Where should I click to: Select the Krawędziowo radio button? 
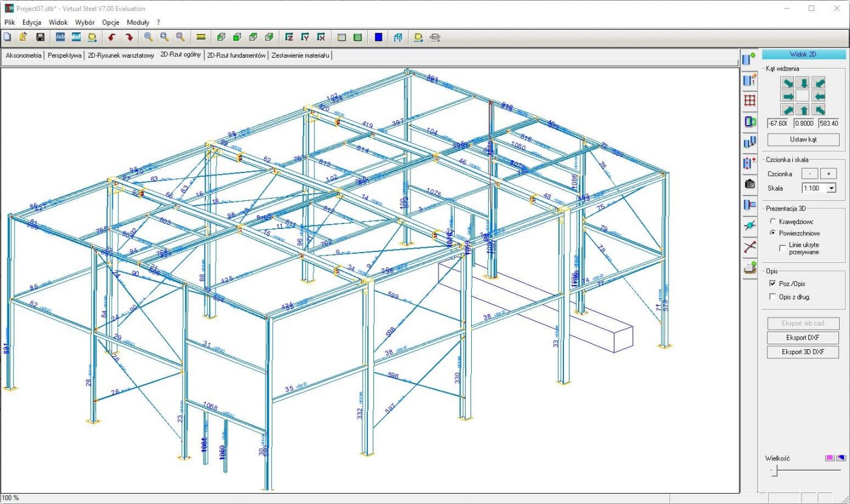(772, 222)
